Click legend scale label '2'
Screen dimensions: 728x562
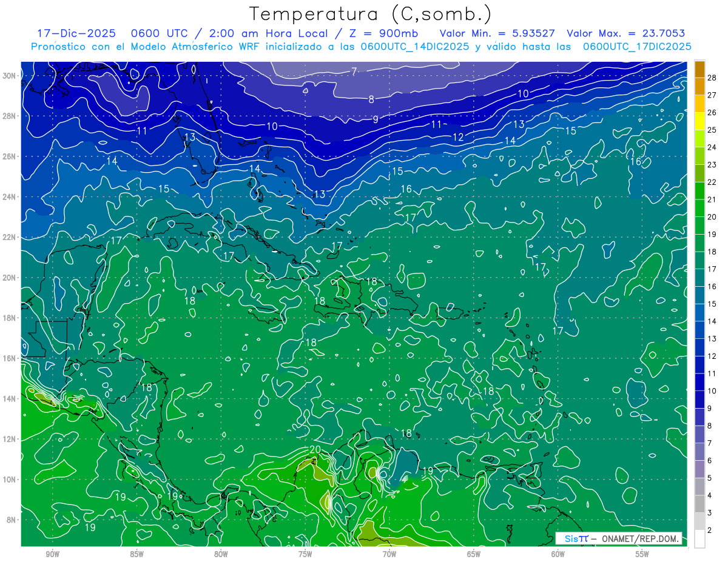tap(710, 530)
